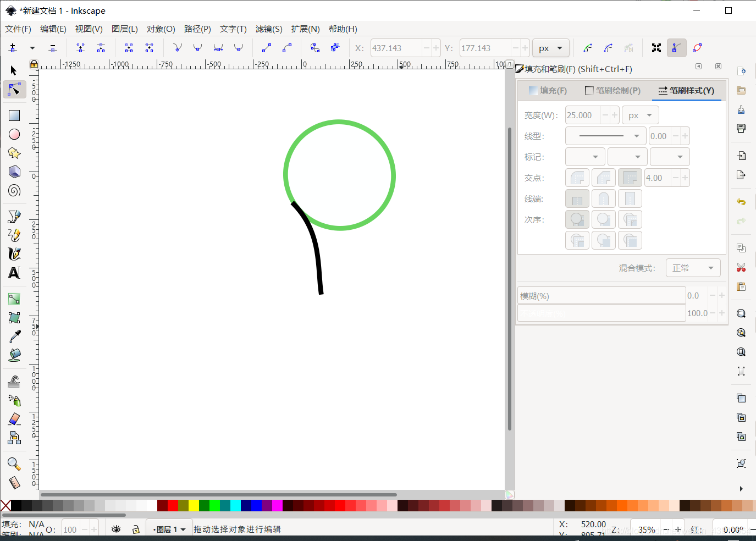Open the px units dropdown in toolbar
Viewport: 756px width, 541px height.
[551, 48]
